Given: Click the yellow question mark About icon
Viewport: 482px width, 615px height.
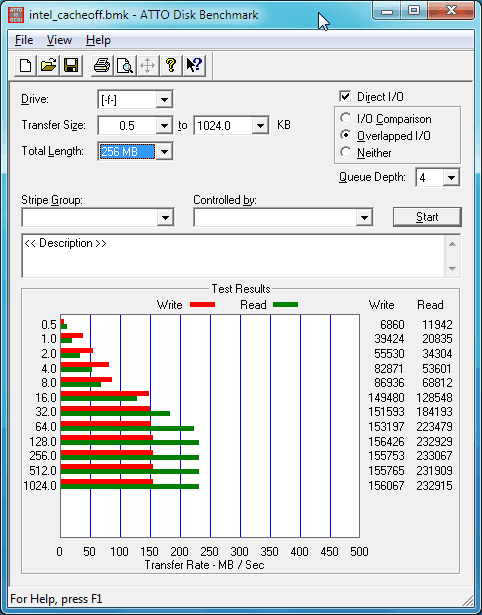Looking at the screenshot, I should pos(171,65).
